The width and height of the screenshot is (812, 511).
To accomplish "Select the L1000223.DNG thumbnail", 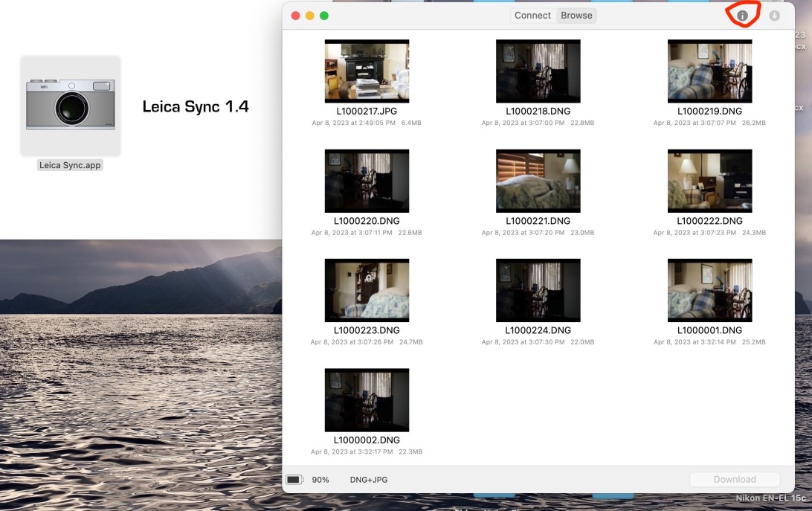I will [367, 290].
